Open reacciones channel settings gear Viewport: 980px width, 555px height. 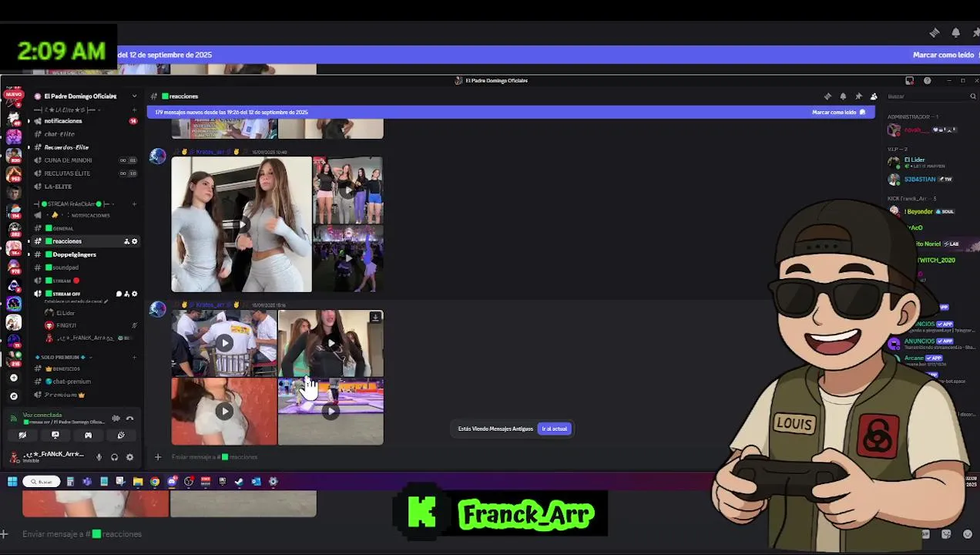tap(135, 241)
